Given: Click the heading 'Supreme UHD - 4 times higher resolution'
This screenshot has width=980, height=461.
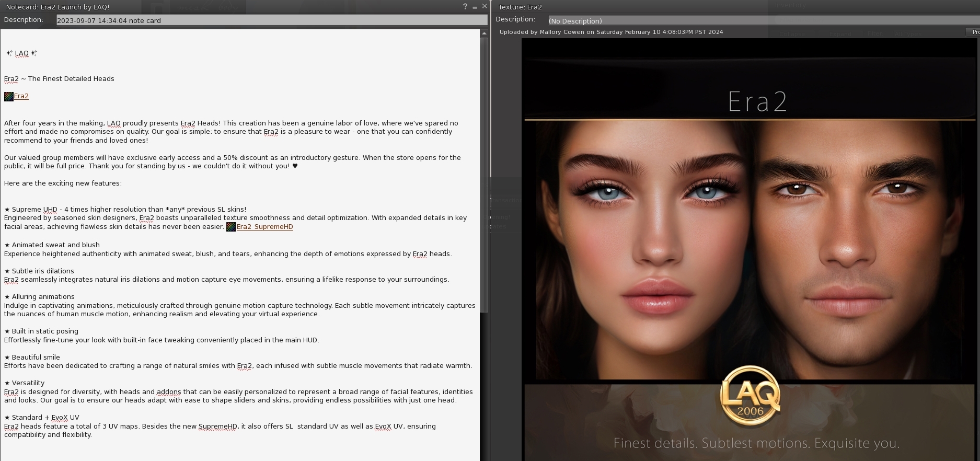Looking at the screenshot, I should pyautogui.click(x=125, y=210).
